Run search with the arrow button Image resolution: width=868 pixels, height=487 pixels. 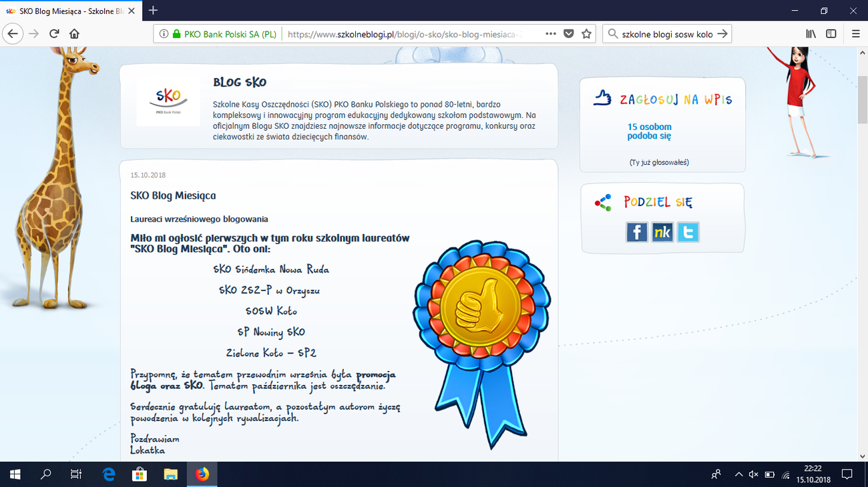(x=722, y=34)
